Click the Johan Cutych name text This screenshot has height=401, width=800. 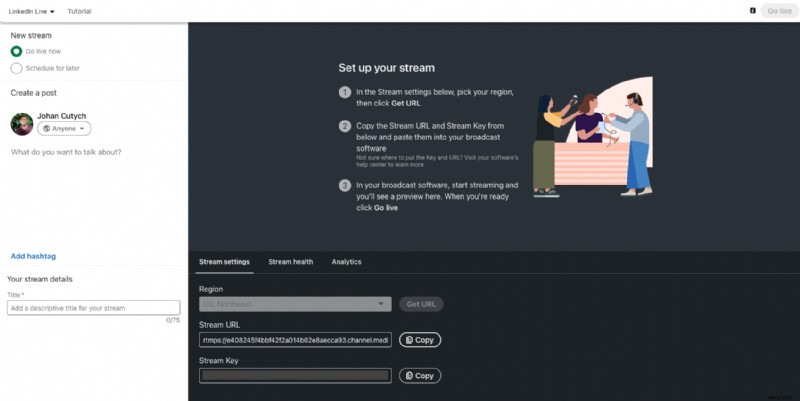click(x=62, y=116)
